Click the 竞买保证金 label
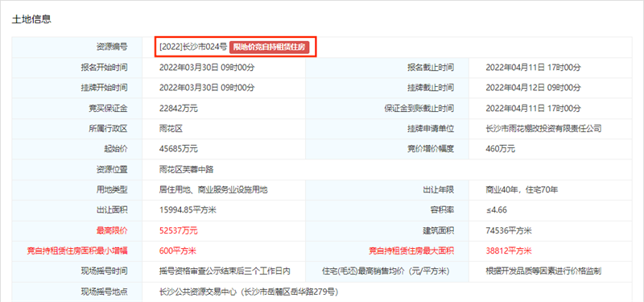This screenshot has height=302, width=644. tap(108, 109)
